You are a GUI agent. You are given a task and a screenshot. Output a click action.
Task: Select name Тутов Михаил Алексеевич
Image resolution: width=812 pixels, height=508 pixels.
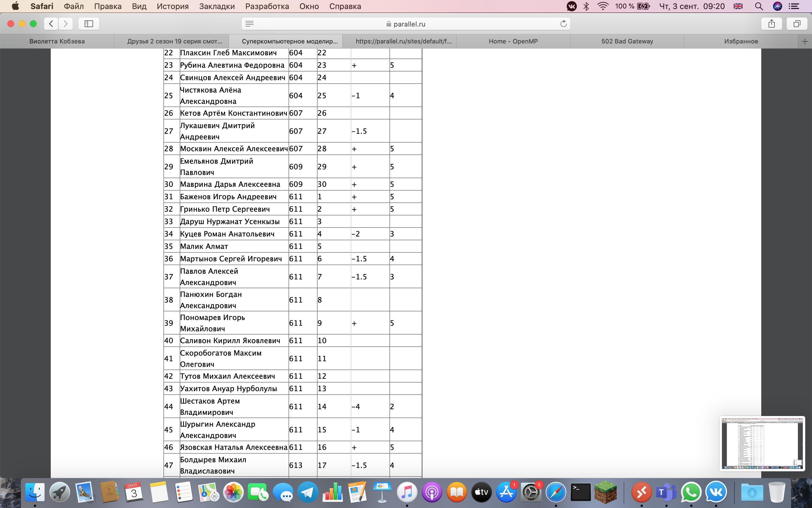coord(228,376)
